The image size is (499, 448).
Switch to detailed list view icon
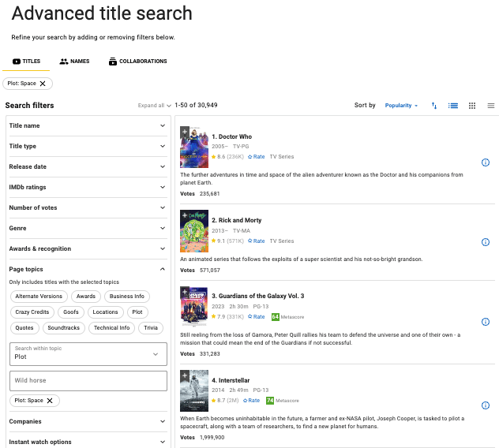click(x=453, y=106)
